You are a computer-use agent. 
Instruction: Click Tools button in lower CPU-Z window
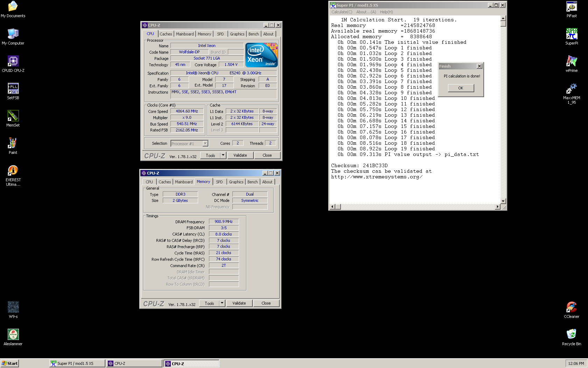tap(209, 303)
